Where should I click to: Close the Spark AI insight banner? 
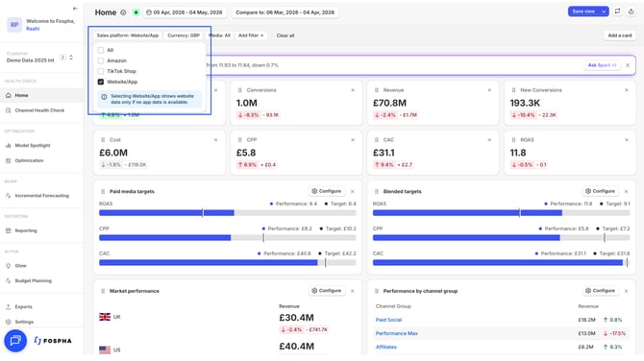[x=628, y=65]
